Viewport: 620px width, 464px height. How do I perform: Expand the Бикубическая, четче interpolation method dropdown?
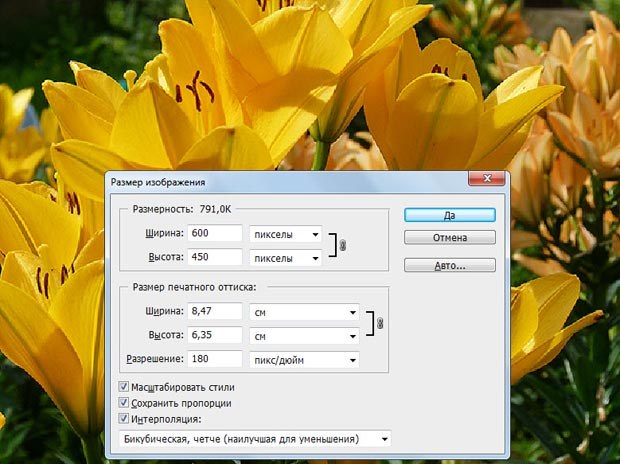click(x=253, y=438)
